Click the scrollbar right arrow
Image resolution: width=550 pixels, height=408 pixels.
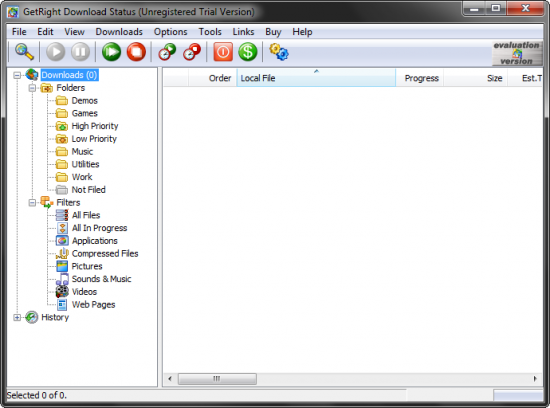pos(535,379)
